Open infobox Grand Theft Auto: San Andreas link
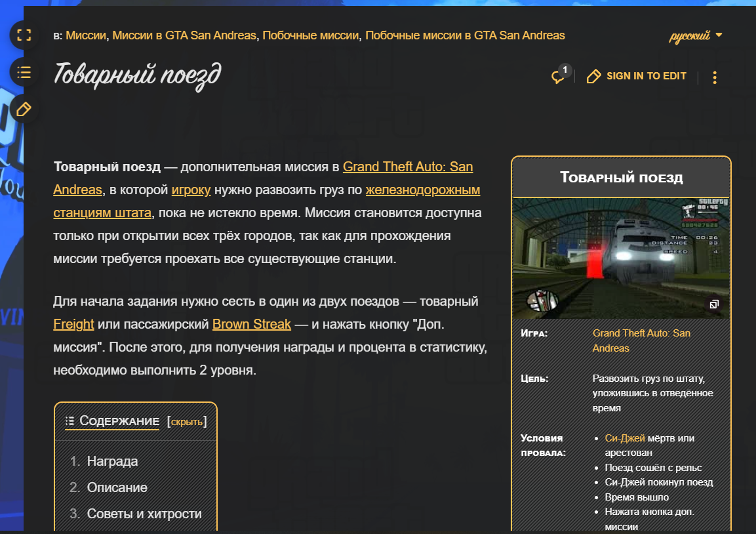The width and height of the screenshot is (756, 534). 641,340
